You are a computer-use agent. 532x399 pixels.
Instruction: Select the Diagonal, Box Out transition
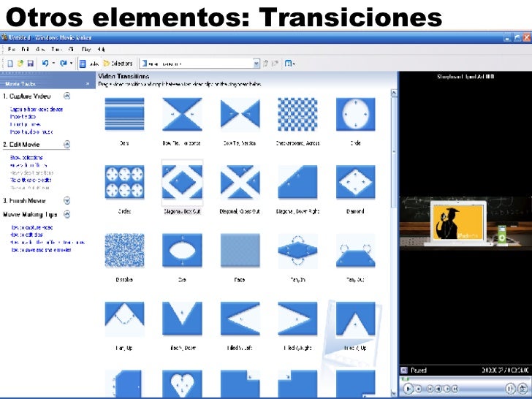182,182
